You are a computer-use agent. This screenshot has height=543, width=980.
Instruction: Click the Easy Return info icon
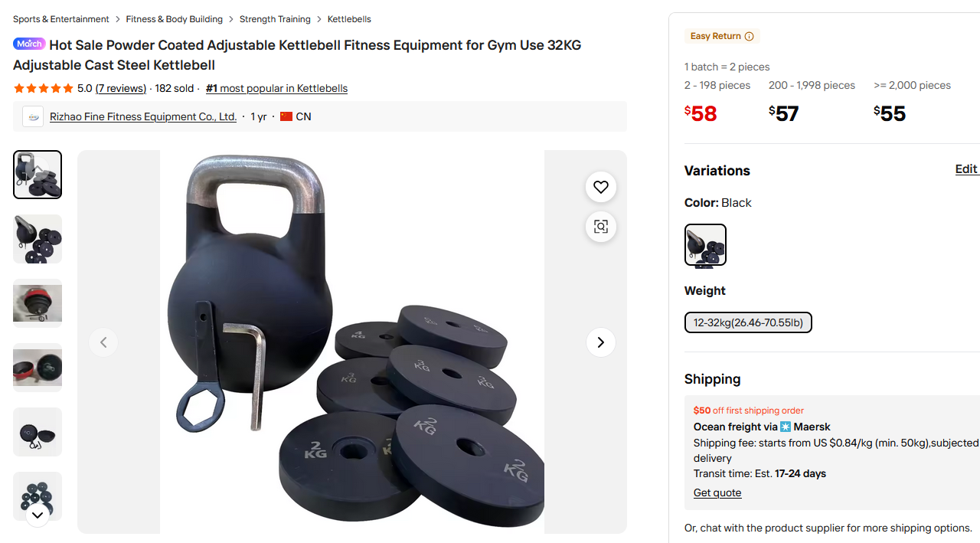pos(750,37)
